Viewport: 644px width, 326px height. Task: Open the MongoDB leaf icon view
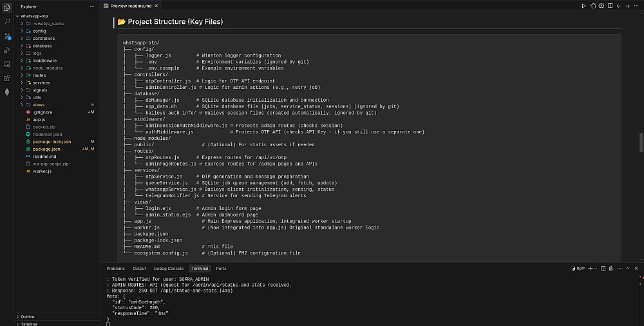(x=7, y=92)
